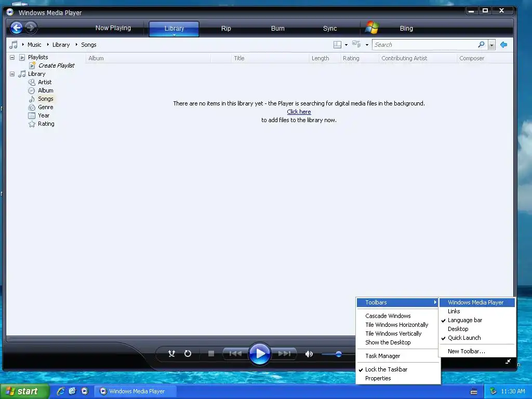Click the Start button
This screenshot has width=532, height=399.
pos(24,391)
